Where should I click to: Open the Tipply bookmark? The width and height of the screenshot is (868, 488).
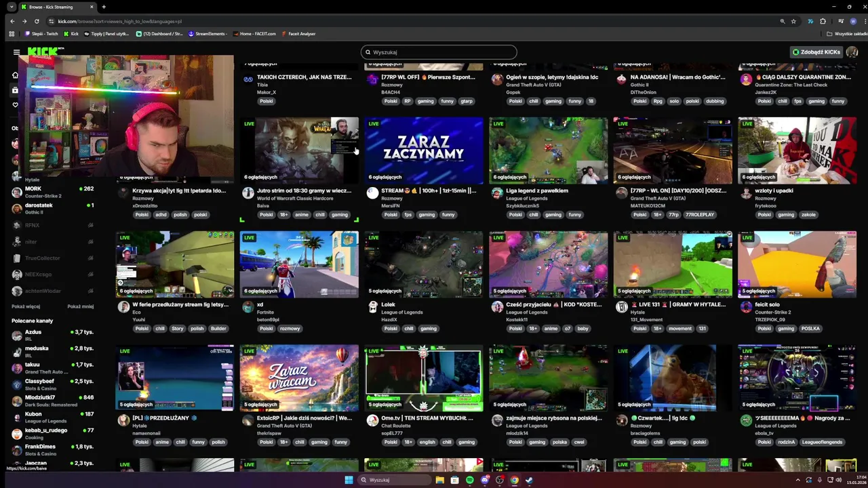point(107,34)
